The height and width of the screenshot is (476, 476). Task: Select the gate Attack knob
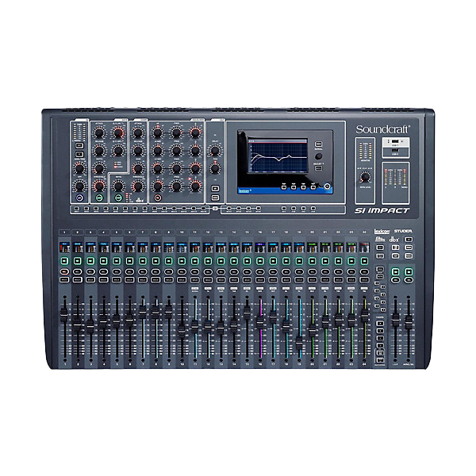[99, 132]
